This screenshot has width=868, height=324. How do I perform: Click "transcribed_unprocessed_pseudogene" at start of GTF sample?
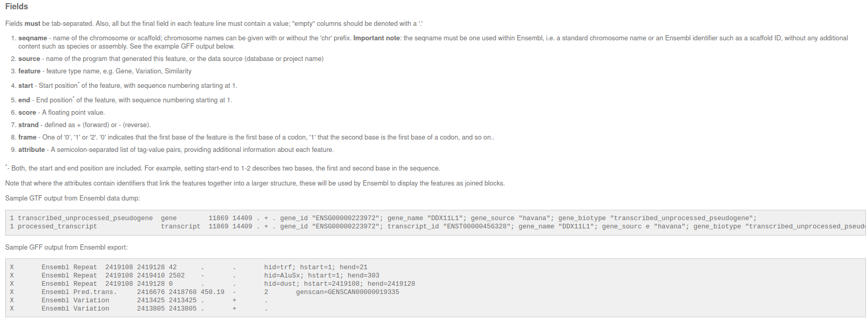pos(85,218)
